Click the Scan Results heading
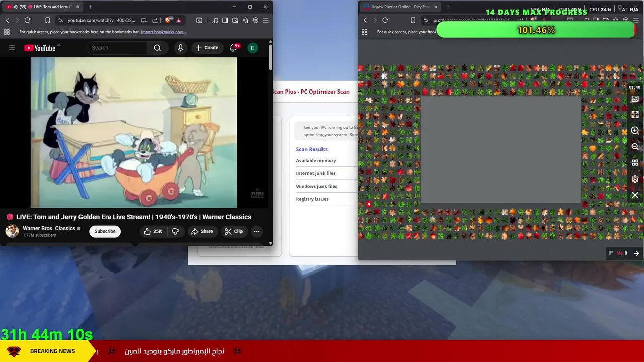This screenshot has width=644, height=362. (311, 149)
